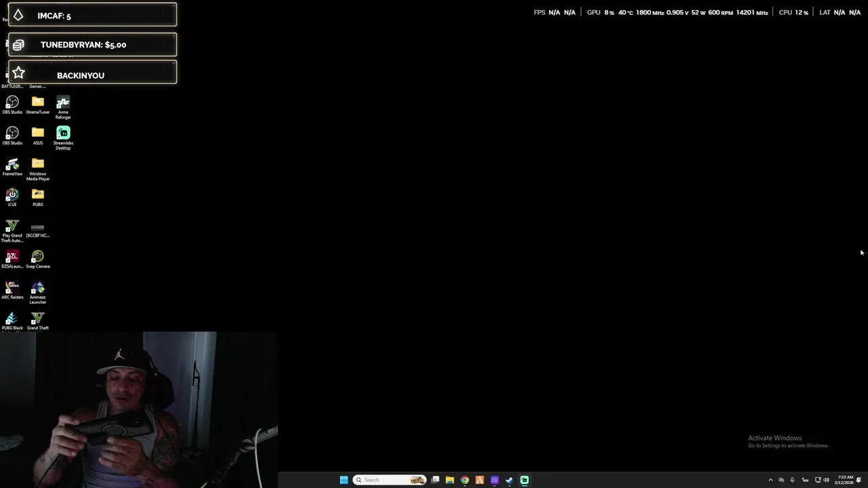Image resolution: width=868 pixels, height=488 pixels.
Task: Open volume control in the system tray
Action: 826,480
